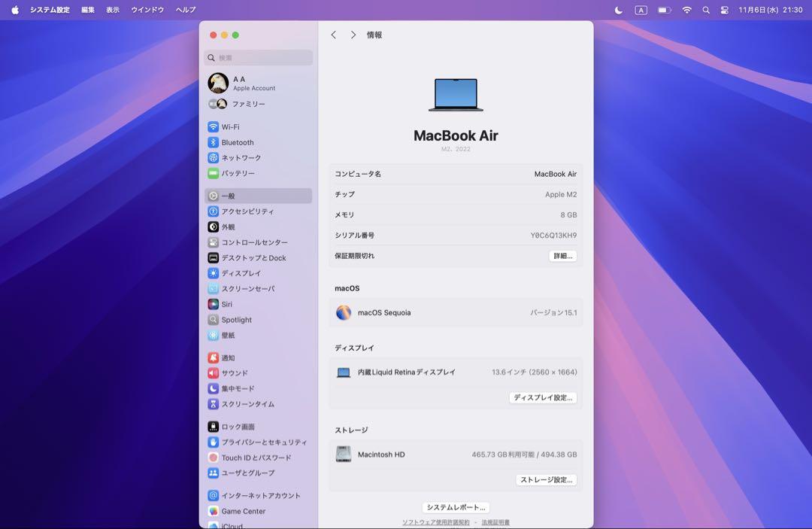Open ユーザとグループ people icon
Viewport: 812px width, 529px height.
click(x=213, y=473)
